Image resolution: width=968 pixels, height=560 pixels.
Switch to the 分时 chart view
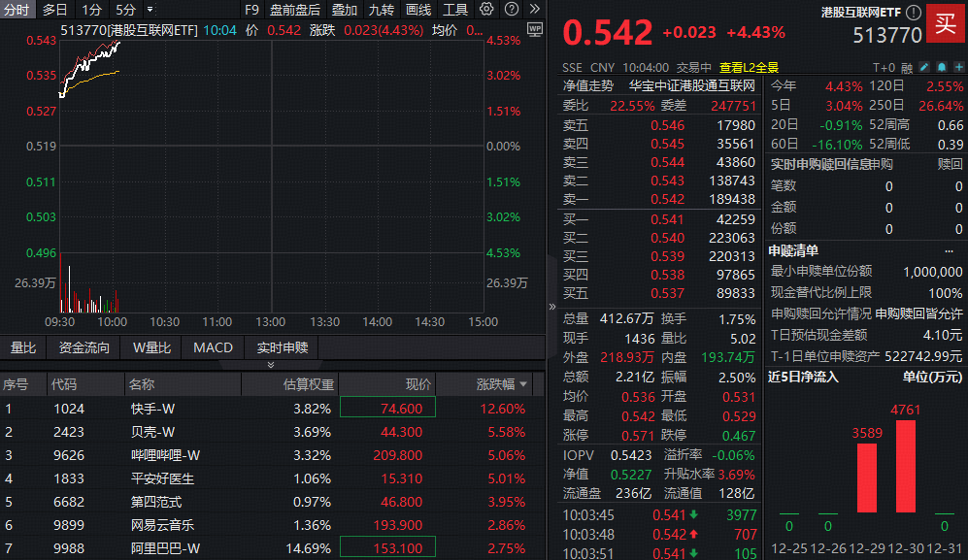(x=17, y=9)
